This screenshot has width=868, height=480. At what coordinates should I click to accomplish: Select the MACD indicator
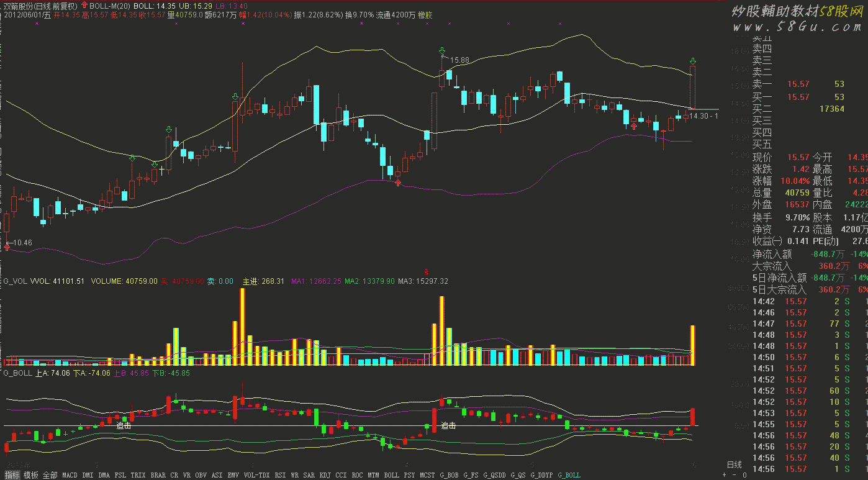[x=70, y=475]
